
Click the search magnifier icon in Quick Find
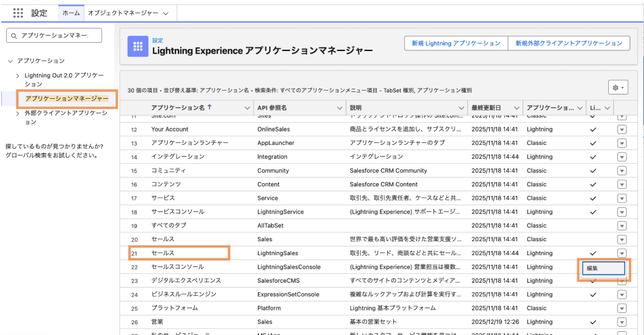click(x=14, y=36)
